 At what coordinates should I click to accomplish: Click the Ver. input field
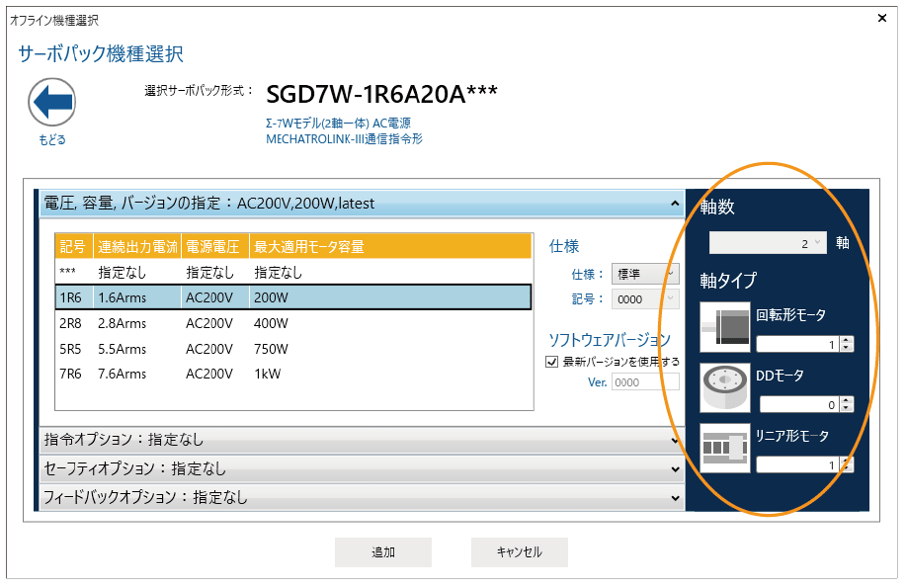(x=639, y=383)
